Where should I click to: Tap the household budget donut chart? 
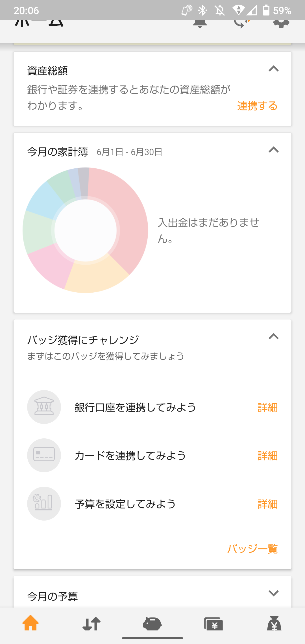(x=85, y=230)
